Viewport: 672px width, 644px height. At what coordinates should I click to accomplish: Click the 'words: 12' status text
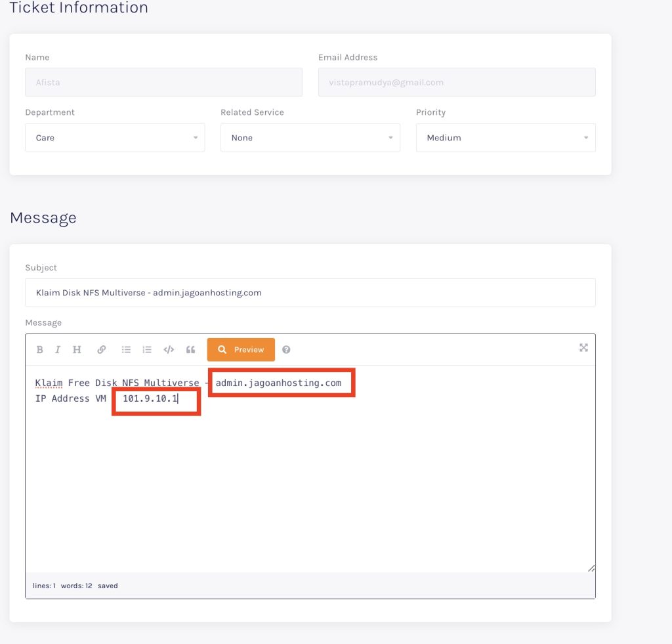(x=76, y=586)
